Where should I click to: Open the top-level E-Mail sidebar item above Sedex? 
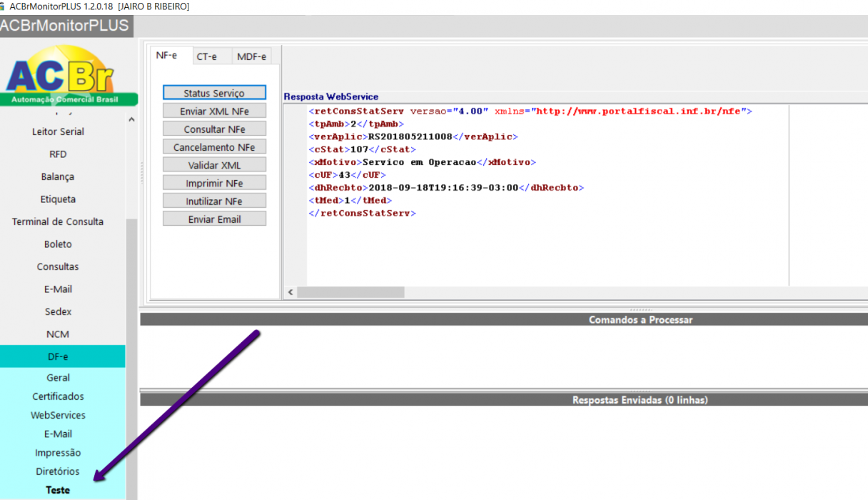(x=58, y=289)
